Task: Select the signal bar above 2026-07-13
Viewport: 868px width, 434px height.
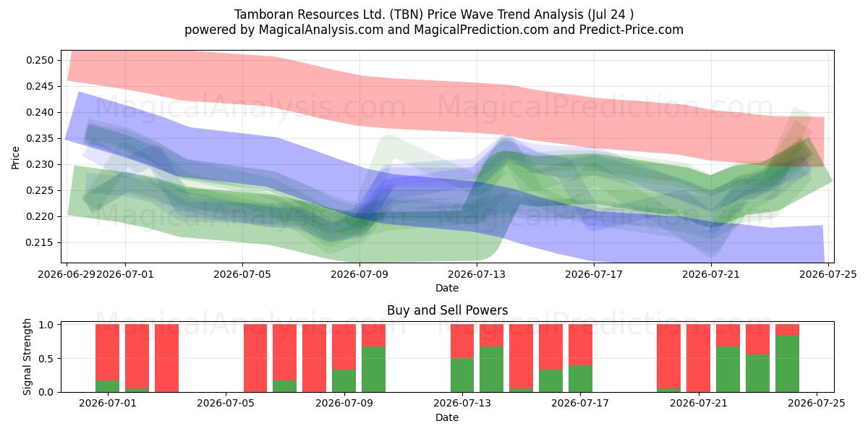Action: (x=462, y=358)
